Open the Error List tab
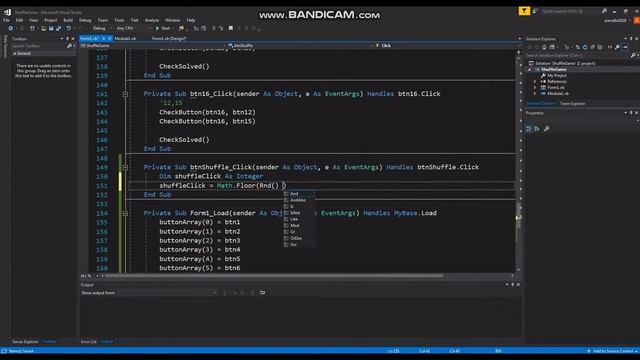The image size is (640, 360). click(x=89, y=342)
